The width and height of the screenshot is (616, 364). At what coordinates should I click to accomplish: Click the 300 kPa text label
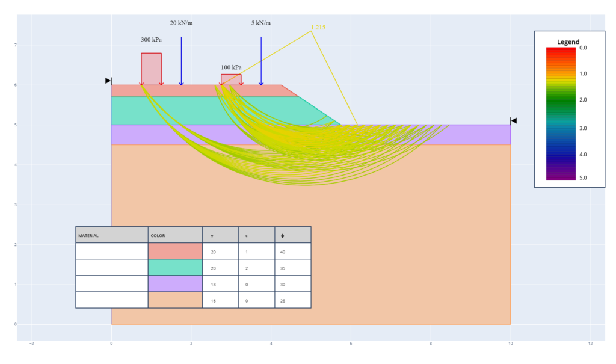click(x=151, y=40)
